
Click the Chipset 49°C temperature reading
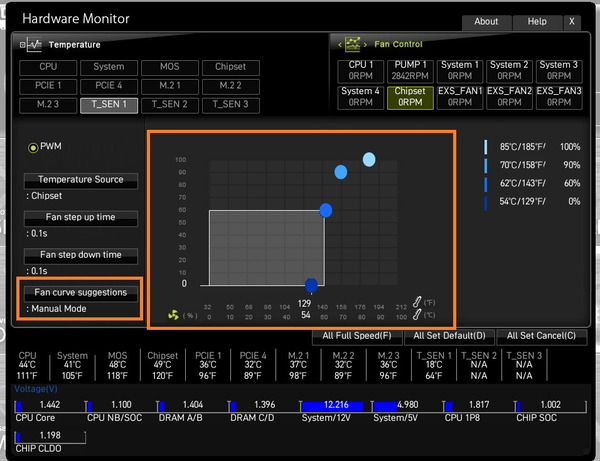[163, 365]
